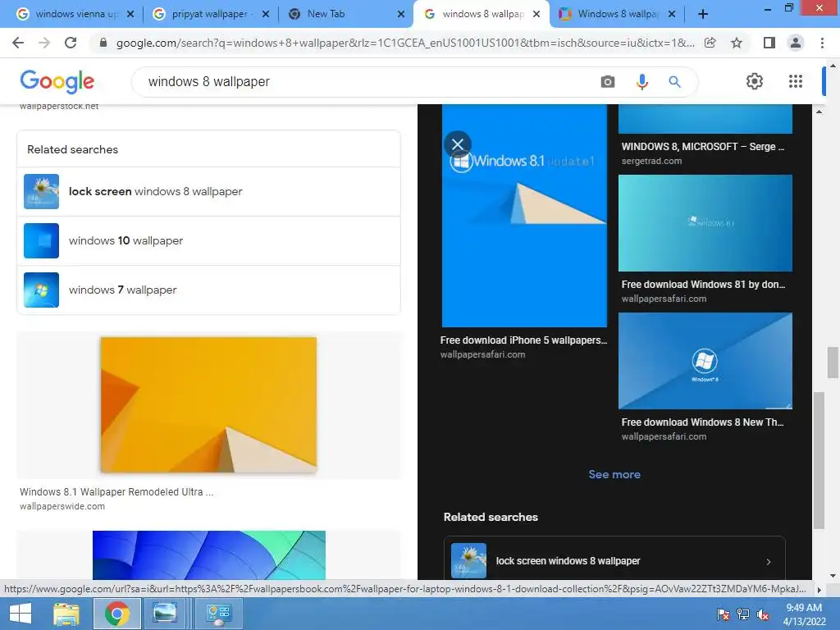Viewport: 840px width, 630px height.
Task: Reload the current page
Action: click(71, 43)
